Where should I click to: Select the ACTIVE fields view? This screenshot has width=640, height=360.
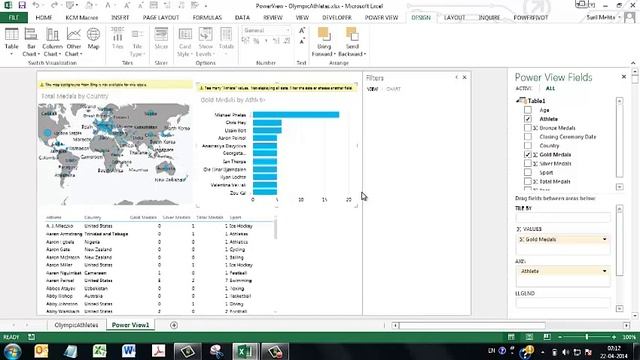pos(524,89)
